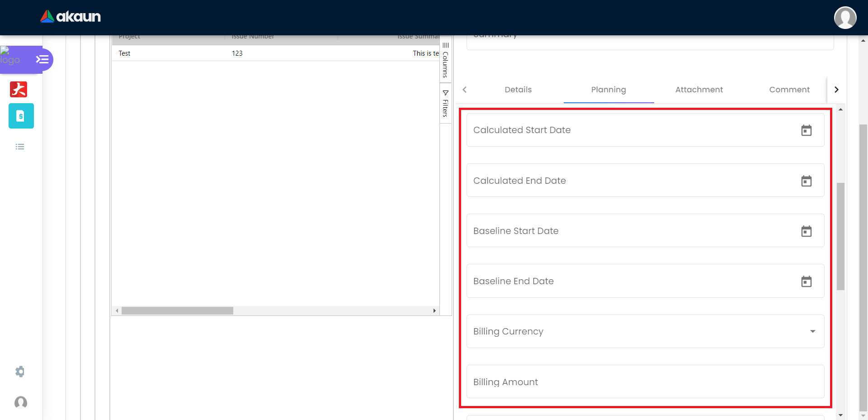
Task: Switch to the Attachment tab
Action: tap(698, 90)
